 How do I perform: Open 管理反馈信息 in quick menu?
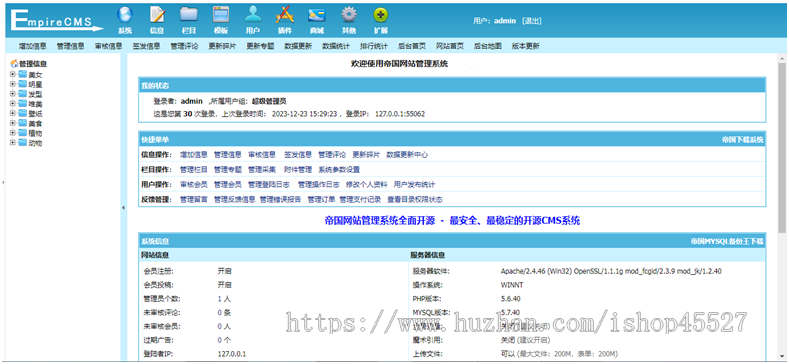[234, 199]
